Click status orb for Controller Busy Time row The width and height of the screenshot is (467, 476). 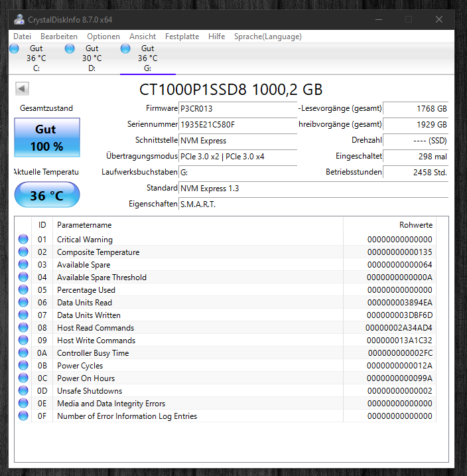23,353
